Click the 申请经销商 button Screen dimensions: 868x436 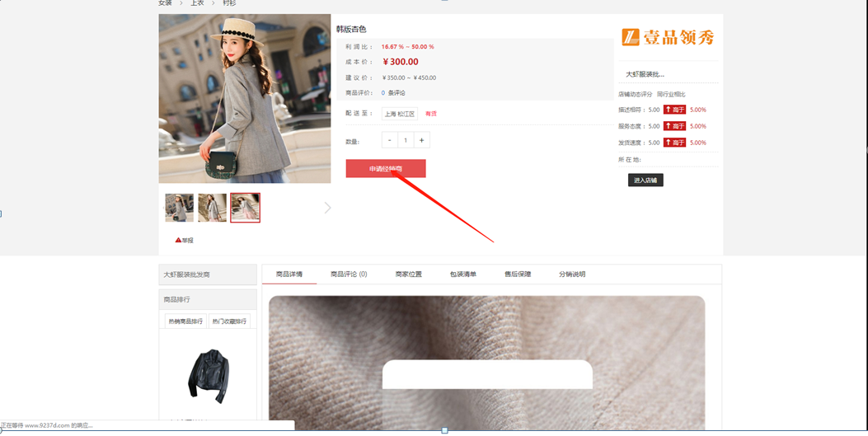(386, 169)
